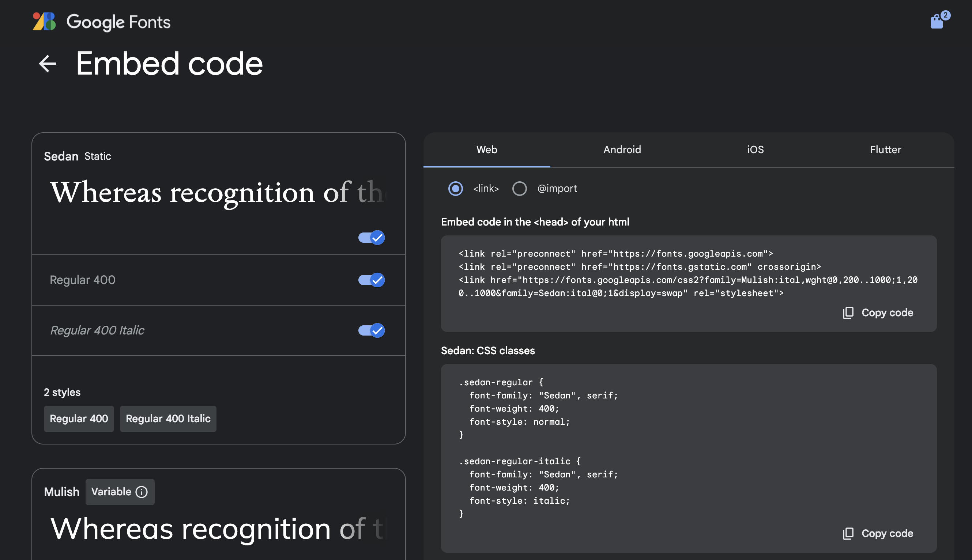Click the fonts.gstatic.com preconnect code line
Image resolution: width=972 pixels, height=560 pixels.
click(x=640, y=267)
